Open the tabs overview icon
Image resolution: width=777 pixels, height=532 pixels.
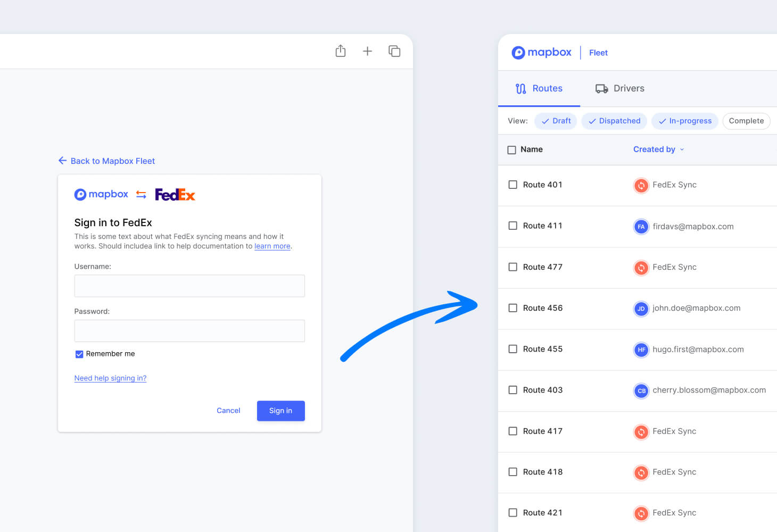pos(394,51)
